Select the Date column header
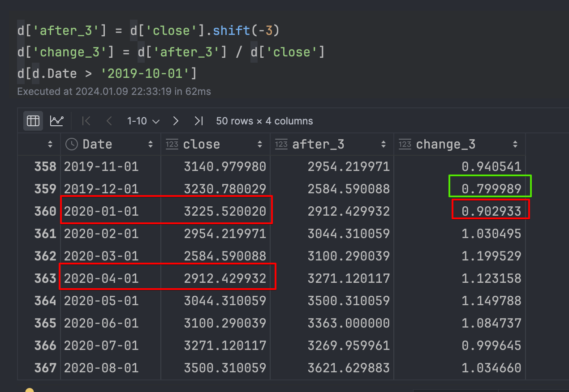Screen dimensions: 569x392 111,144
